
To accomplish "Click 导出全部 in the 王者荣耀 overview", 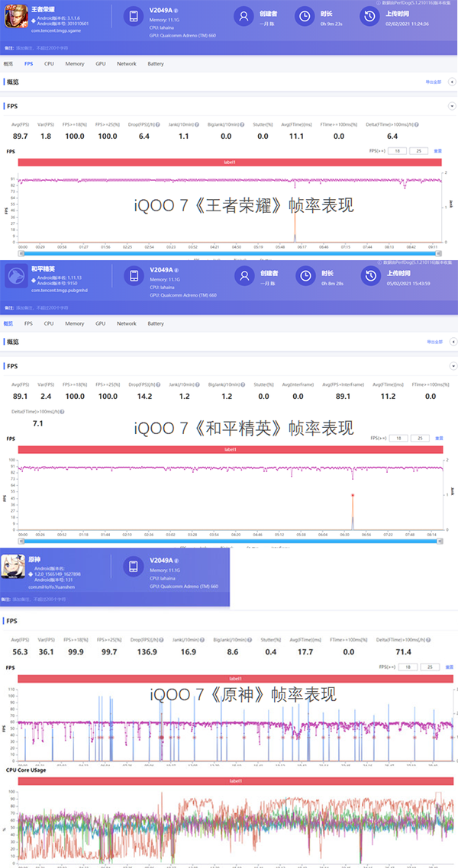I will (x=433, y=82).
